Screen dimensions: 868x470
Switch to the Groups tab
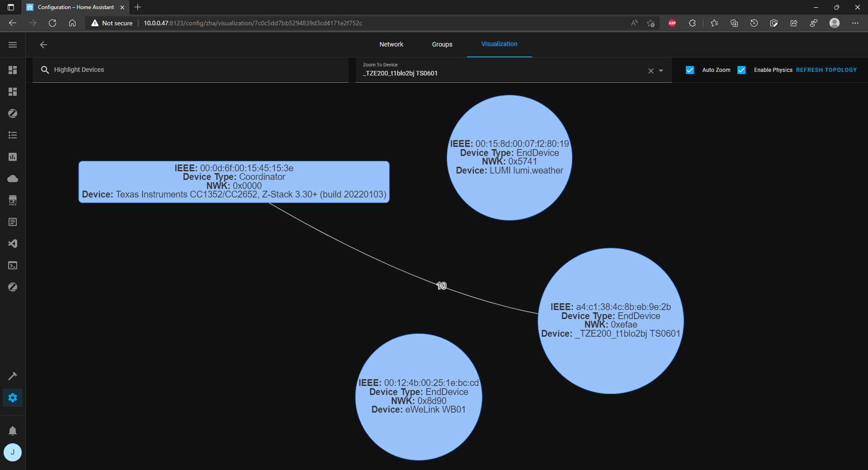point(442,44)
